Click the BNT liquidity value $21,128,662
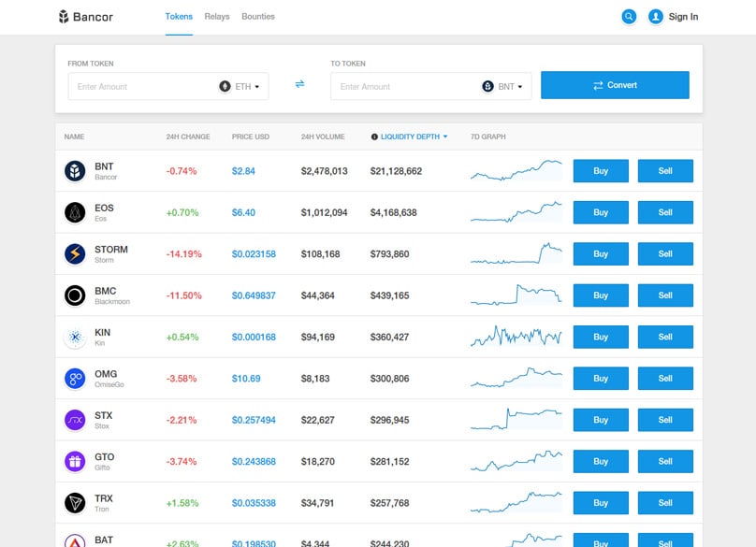The height and width of the screenshot is (547, 756). point(397,171)
